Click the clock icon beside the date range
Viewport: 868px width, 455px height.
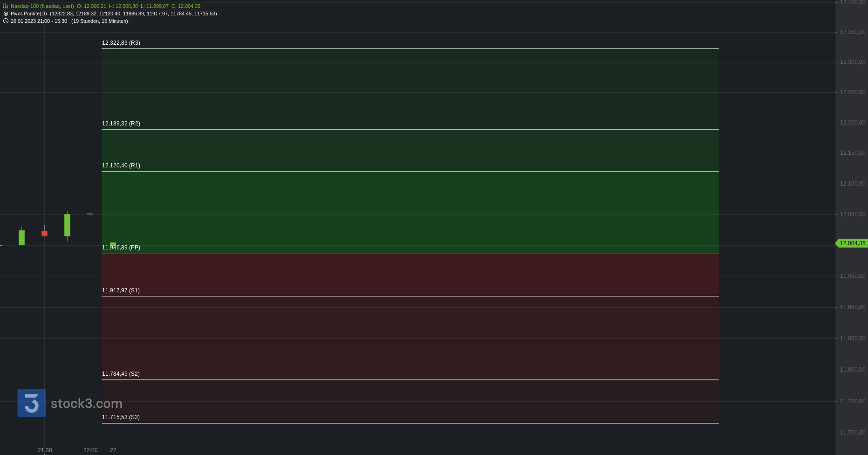6,21
